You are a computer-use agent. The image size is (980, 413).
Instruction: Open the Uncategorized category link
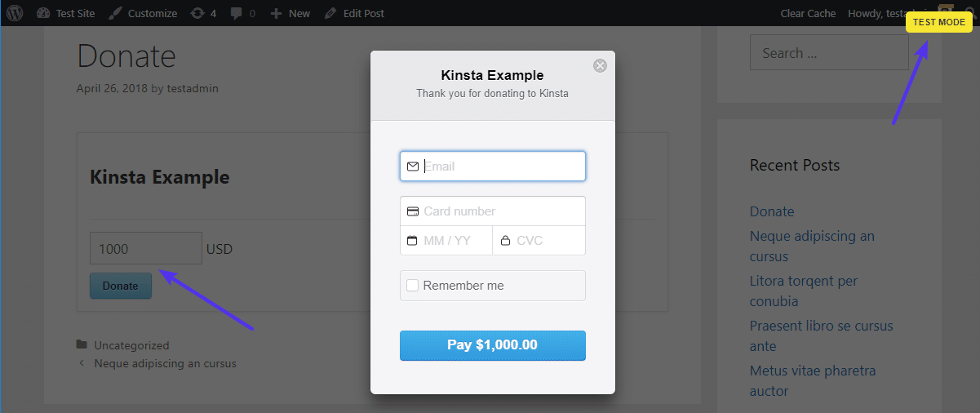[131, 345]
